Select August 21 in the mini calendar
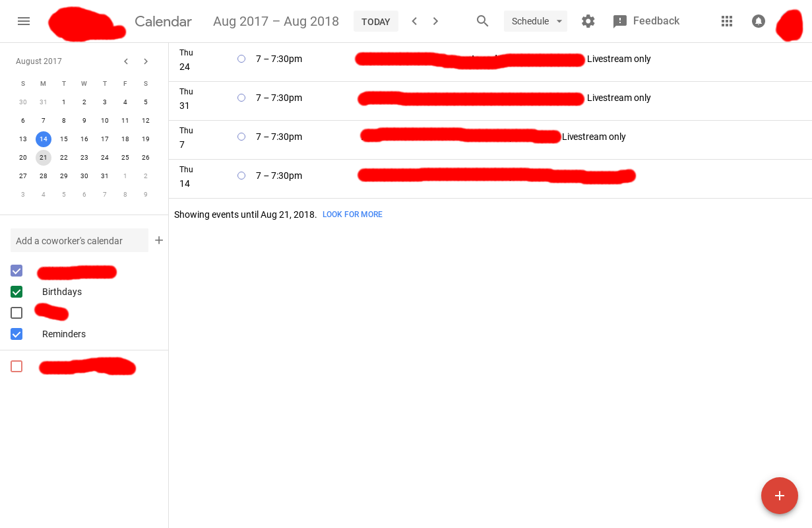Viewport: 812px width, 528px height. pos(44,158)
